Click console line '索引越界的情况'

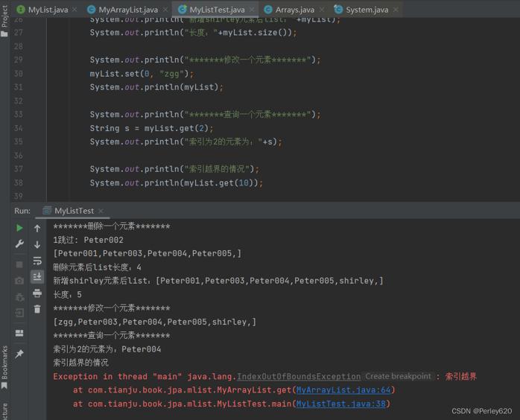pyautogui.click(x=80, y=363)
